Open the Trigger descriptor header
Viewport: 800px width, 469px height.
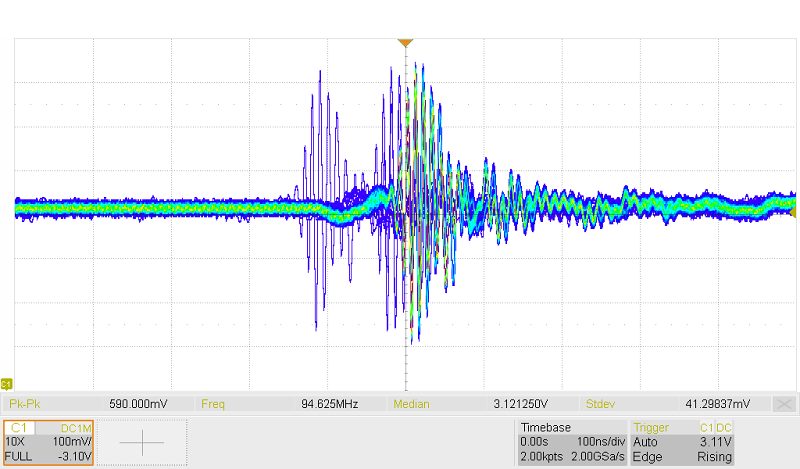(x=651, y=427)
